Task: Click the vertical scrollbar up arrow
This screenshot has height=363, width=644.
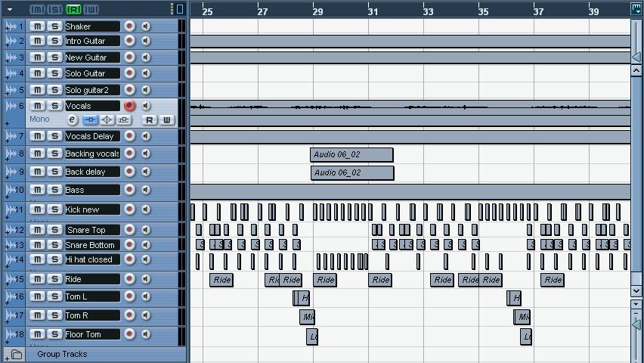Action: coord(636,70)
